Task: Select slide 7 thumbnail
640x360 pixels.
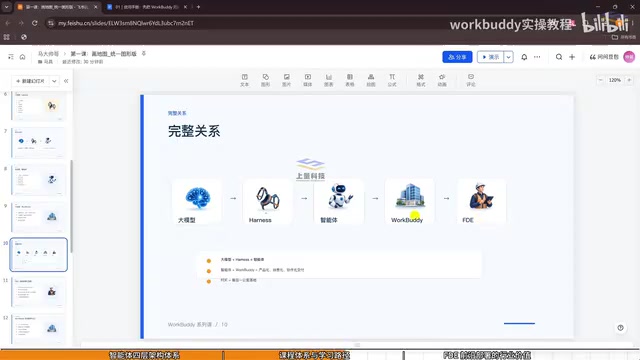Action: pyautogui.click(x=38, y=142)
